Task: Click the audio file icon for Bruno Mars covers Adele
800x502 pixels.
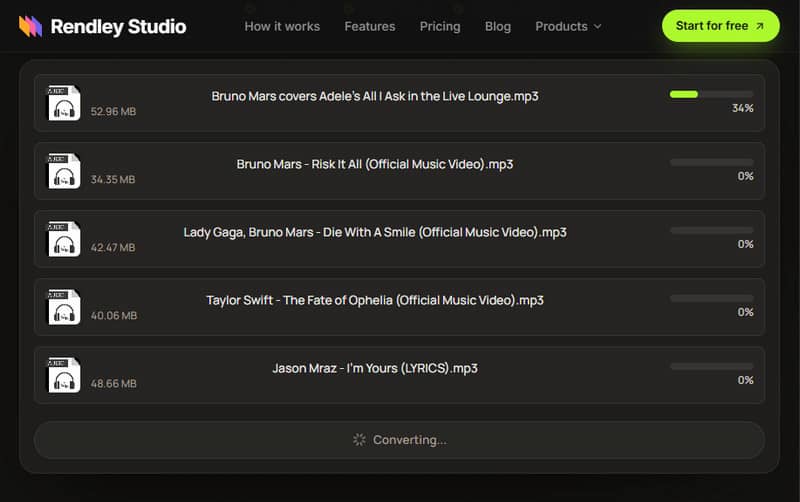Action: coord(64,103)
